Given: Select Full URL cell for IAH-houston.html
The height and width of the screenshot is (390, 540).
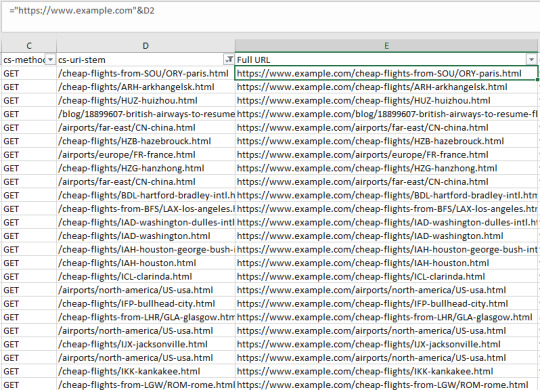Looking at the screenshot, I should 386,263.
